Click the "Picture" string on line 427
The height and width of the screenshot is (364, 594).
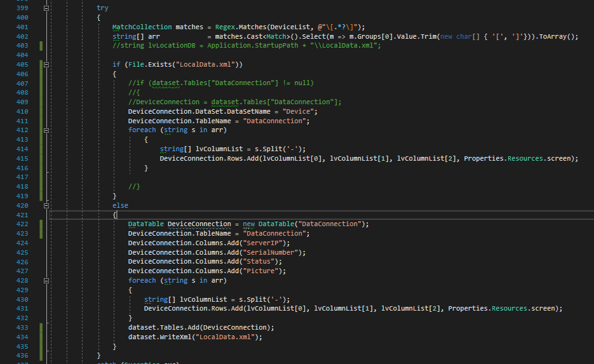[x=260, y=271]
